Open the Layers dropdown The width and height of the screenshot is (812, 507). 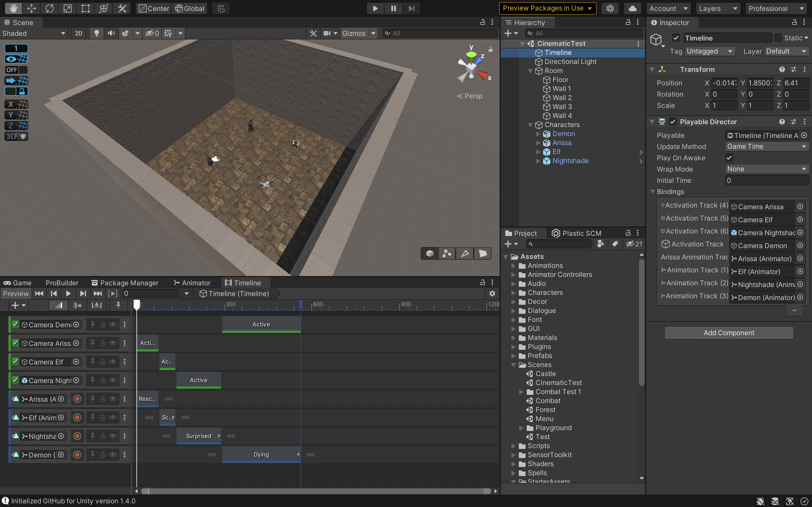click(717, 8)
